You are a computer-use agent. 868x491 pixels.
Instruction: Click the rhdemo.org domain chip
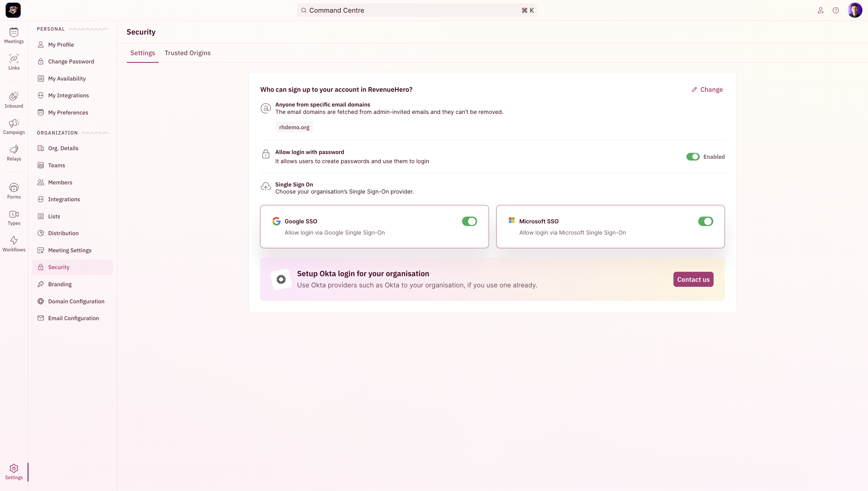coord(294,127)
